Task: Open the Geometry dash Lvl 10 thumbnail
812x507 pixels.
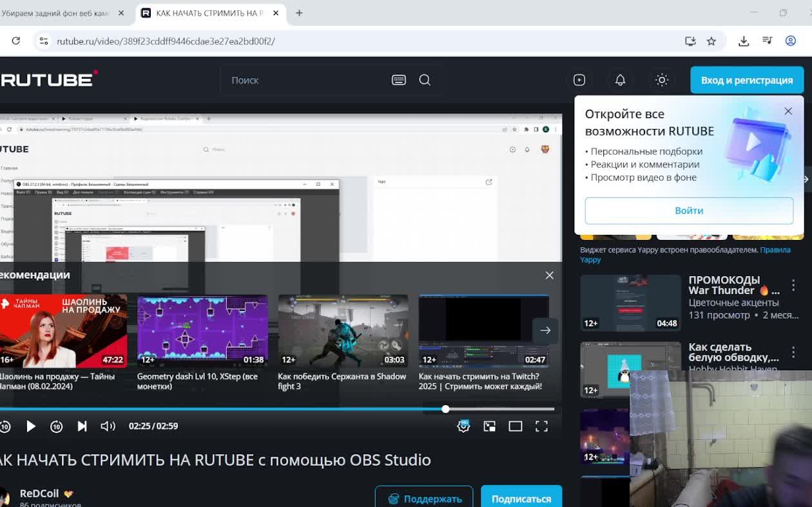Action: pos(202,331)
